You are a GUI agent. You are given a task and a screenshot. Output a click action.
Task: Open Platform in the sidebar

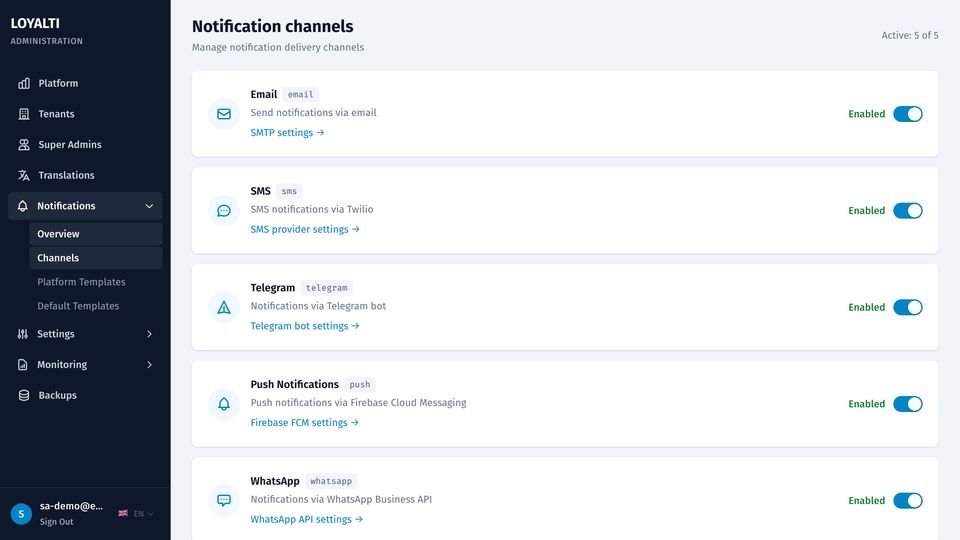pos(85,83)
